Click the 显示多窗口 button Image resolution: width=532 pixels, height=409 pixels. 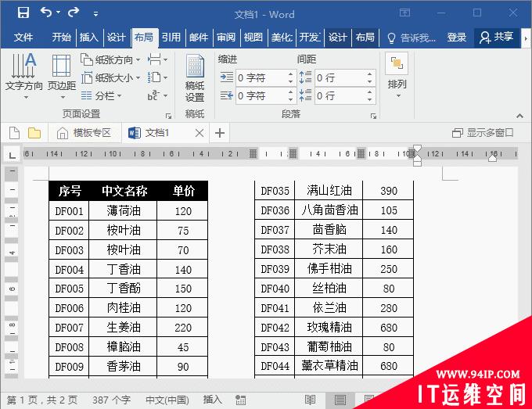pos(483,133)
